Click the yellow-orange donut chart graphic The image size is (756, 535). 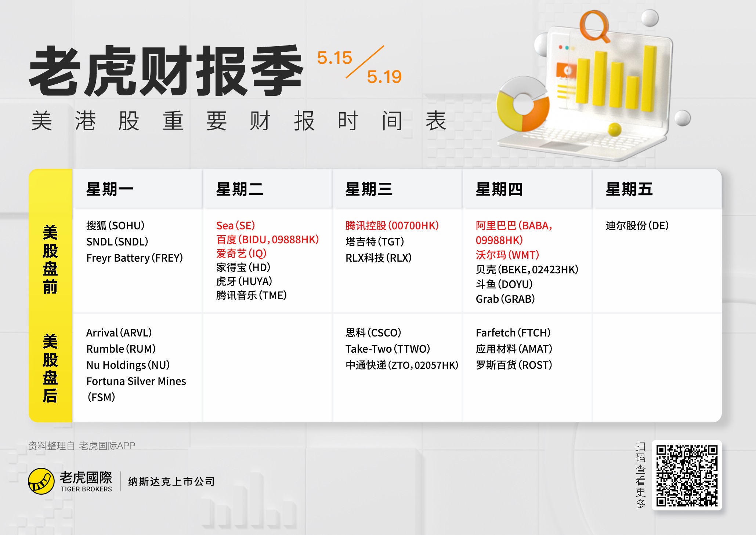coord(522,105)
